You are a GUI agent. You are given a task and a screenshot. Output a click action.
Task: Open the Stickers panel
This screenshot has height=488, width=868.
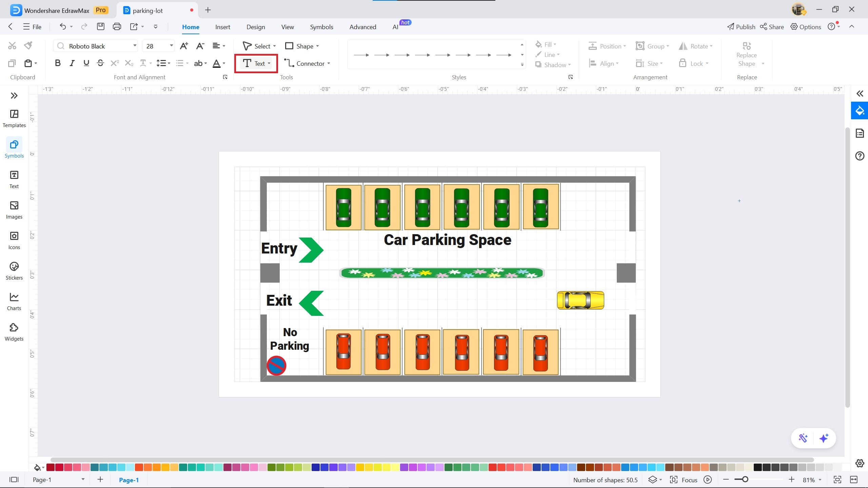click(14, 270)
